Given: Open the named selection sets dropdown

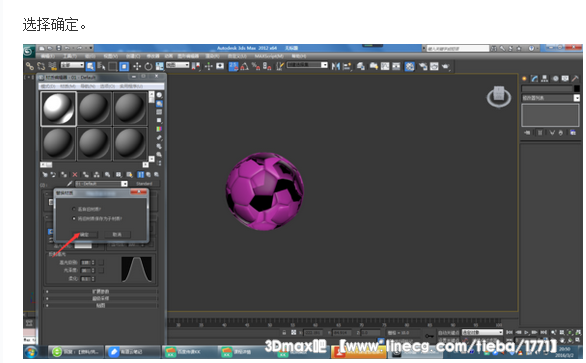Looking at the screenshot, I should tap(307, 65).
